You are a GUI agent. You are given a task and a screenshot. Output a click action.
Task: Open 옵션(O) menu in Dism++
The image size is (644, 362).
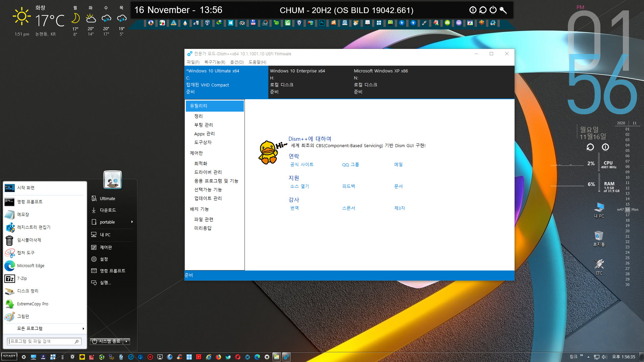coord(237,62)
